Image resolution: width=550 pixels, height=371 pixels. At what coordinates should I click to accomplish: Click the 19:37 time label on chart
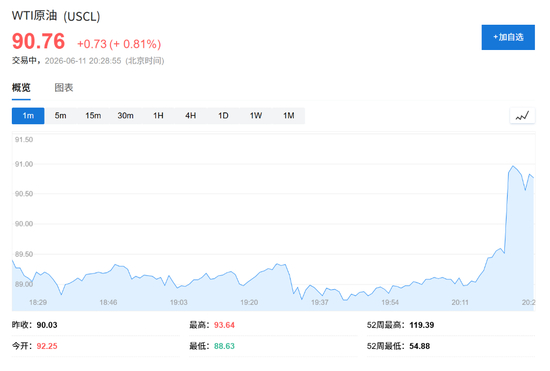[320, 302]
